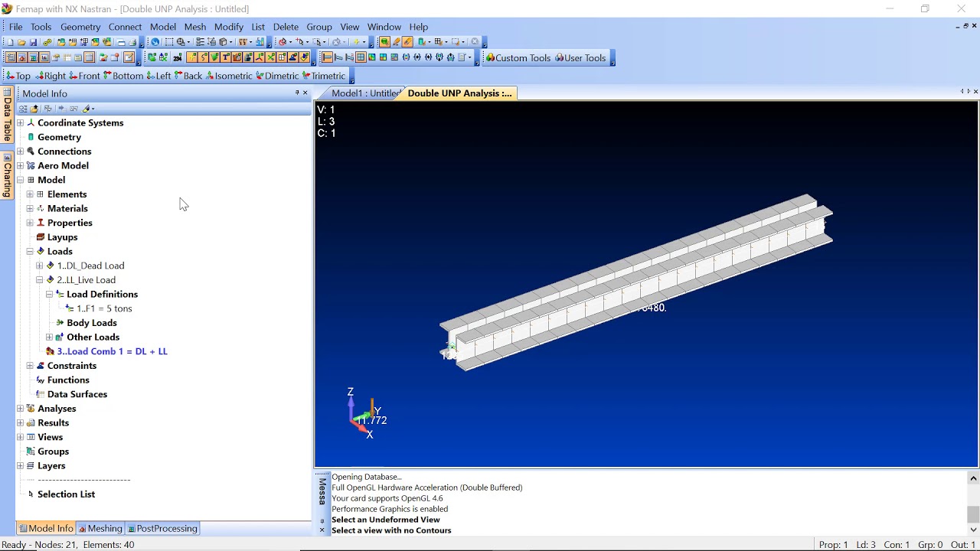Viewport: 980px width, 551px height.
Task: Click the Aero Model icon in tree
Action: pos(31,165)
